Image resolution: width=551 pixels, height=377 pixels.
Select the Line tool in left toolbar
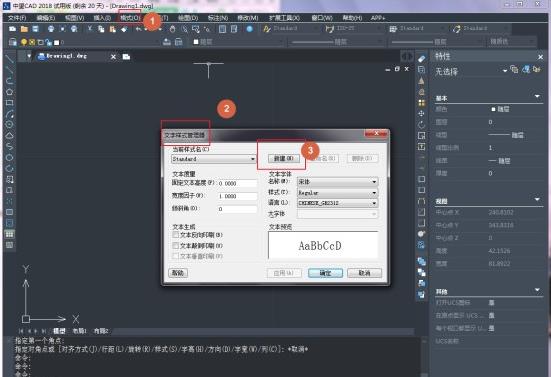(x=9, y=59)
